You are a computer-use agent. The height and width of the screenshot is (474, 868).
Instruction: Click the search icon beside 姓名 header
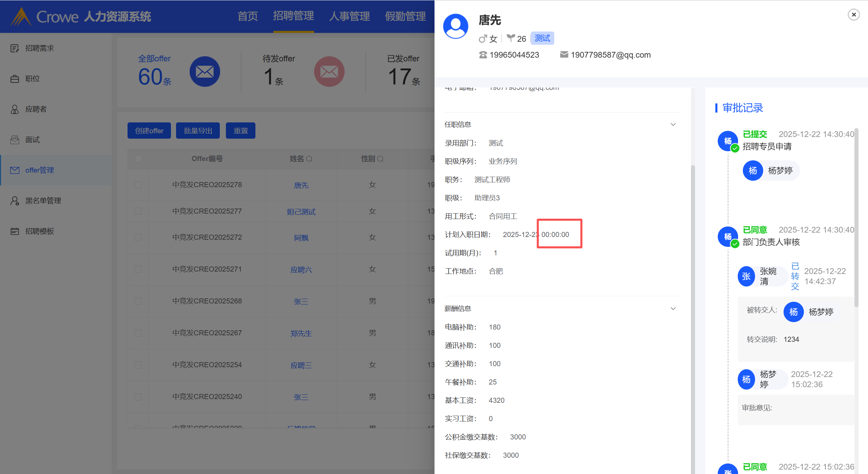tap(309, 159)
